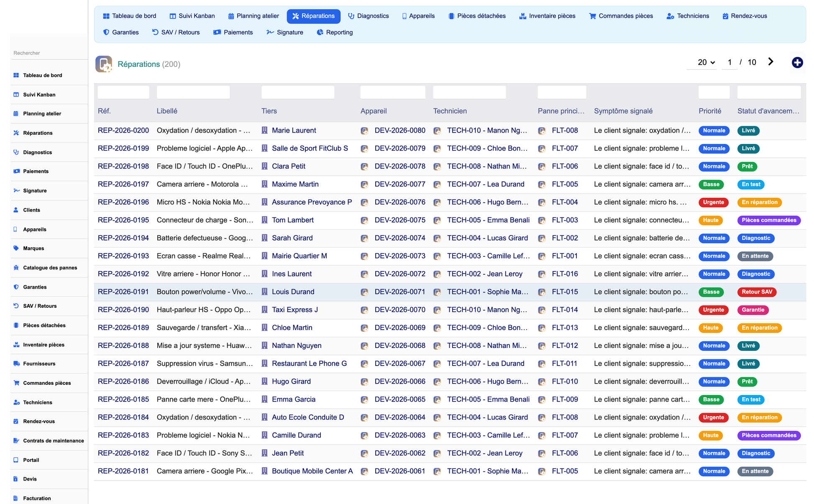Click fault icon next to FLT-015
The height and width of the screenshot is (504, 814).
(542, 292)
